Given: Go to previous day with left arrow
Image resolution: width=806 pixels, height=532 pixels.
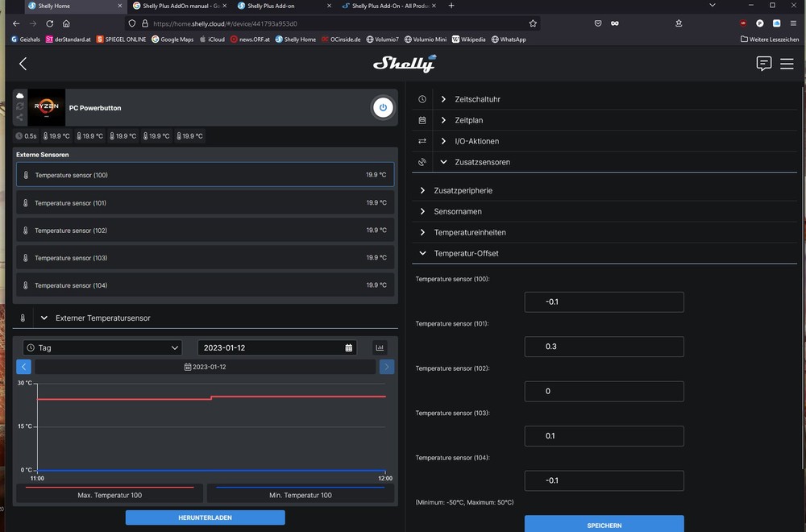Looking at the screenshot, I should [x=24, y=367].
